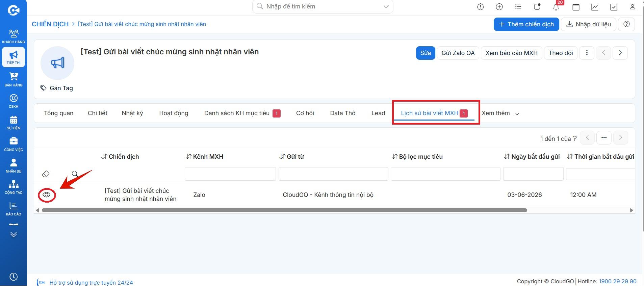Select the Lịch sử bài viết MXH tab
The image size is (644, 286).
(x=434, y=113)
